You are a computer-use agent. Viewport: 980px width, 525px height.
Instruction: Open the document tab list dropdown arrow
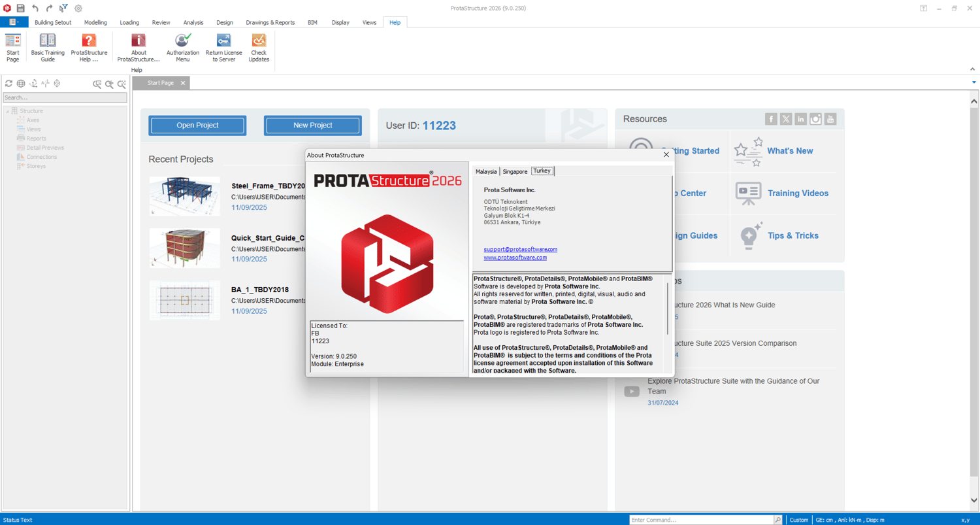tap(973, 83)
